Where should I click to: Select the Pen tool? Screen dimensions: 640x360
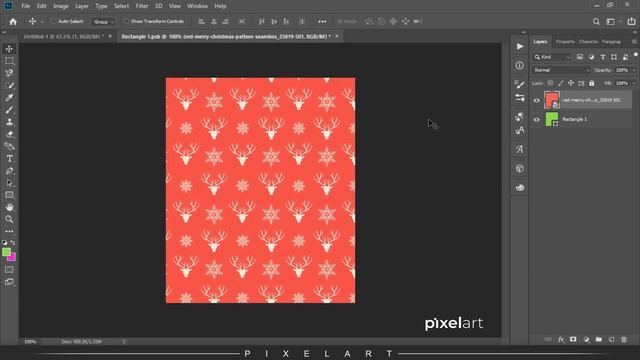(9, 171)
